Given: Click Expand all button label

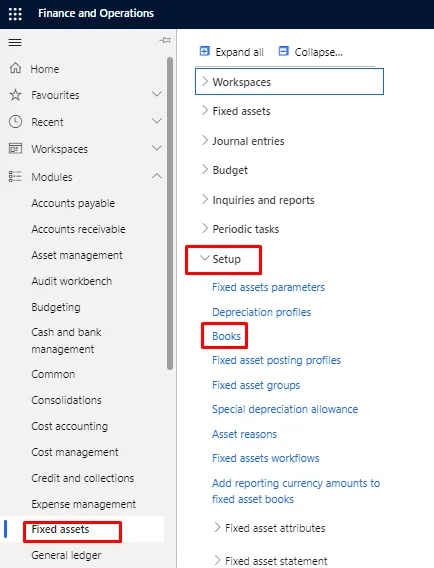Looking at the screenshot, I should [x=239, y=52].
